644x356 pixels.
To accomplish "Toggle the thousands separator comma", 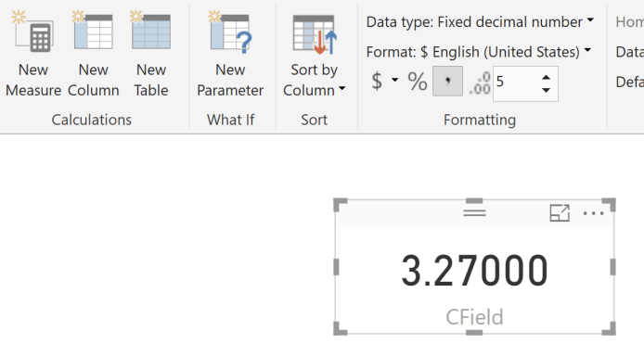I will click(x=447, y=82).
